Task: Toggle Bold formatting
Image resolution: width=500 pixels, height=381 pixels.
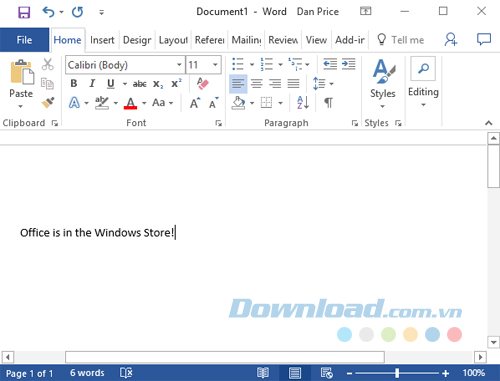Action: 74,83
